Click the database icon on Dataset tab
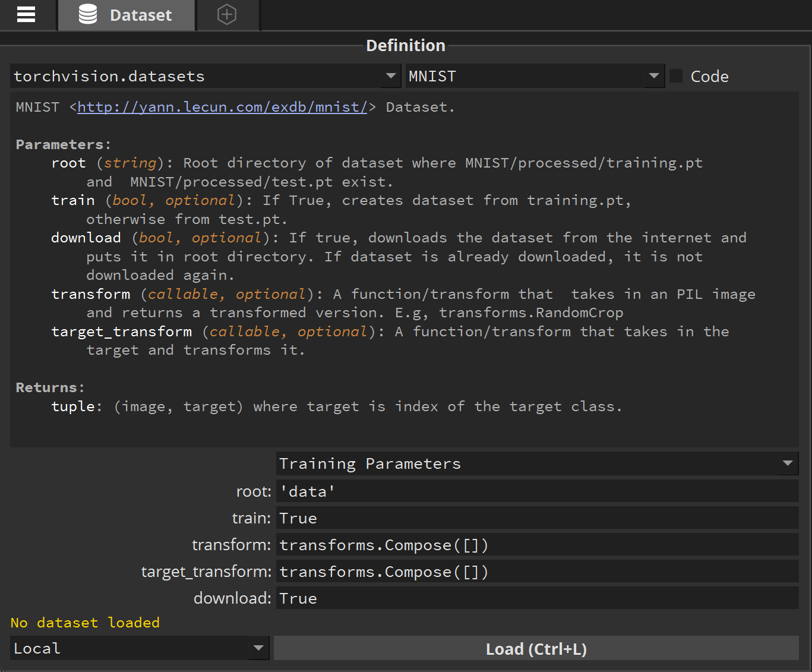Screen dimensions: 812x672 click(x=88, y=14)
